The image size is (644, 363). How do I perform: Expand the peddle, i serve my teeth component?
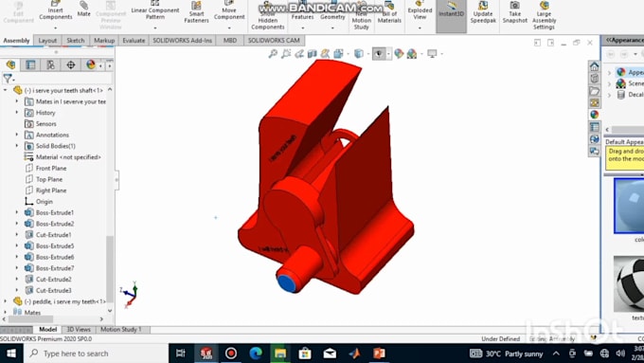pos(6,301)
